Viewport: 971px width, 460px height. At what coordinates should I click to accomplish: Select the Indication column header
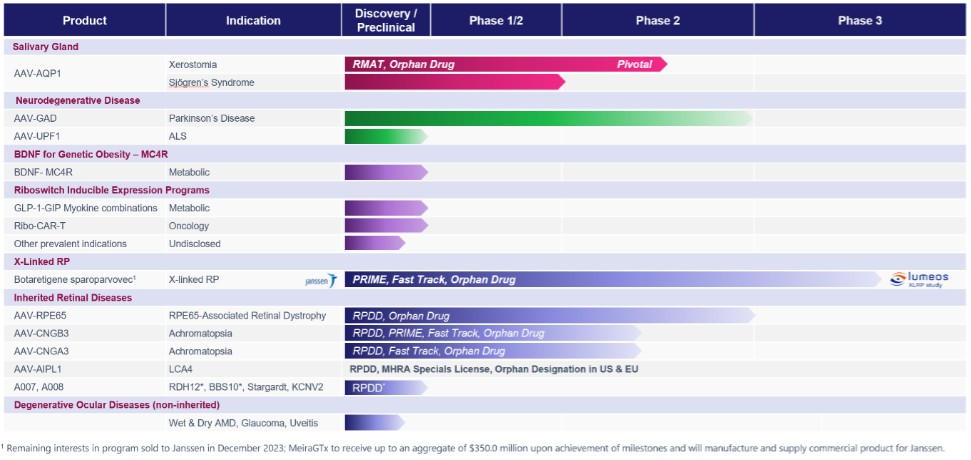(x=253, y=20)
